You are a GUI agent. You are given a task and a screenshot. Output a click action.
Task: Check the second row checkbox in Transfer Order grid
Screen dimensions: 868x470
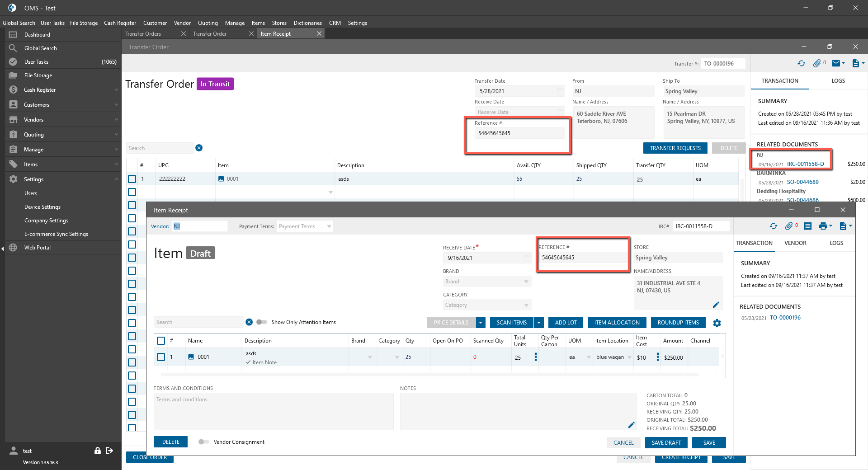[132, 192]
